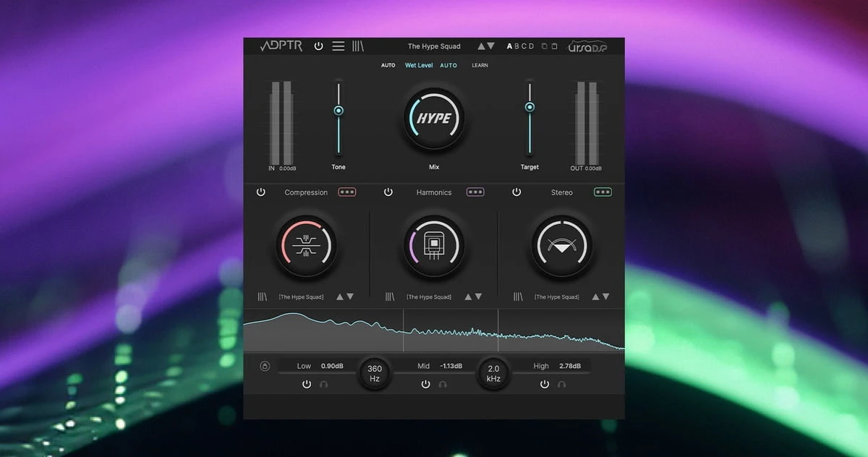This screenshot has height=457, width=868.
Task: Open Stereo options via three-dot button
Action: pos(603,192)
